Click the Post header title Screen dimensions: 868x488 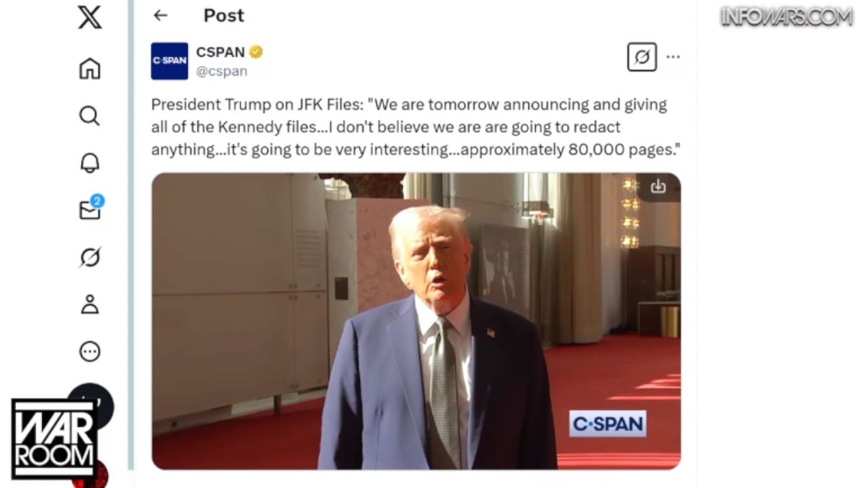(x=224, y=16)
